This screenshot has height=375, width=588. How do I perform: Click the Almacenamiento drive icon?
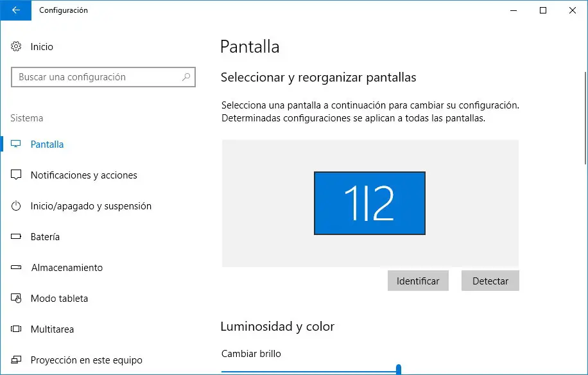(x=17, y=268)
